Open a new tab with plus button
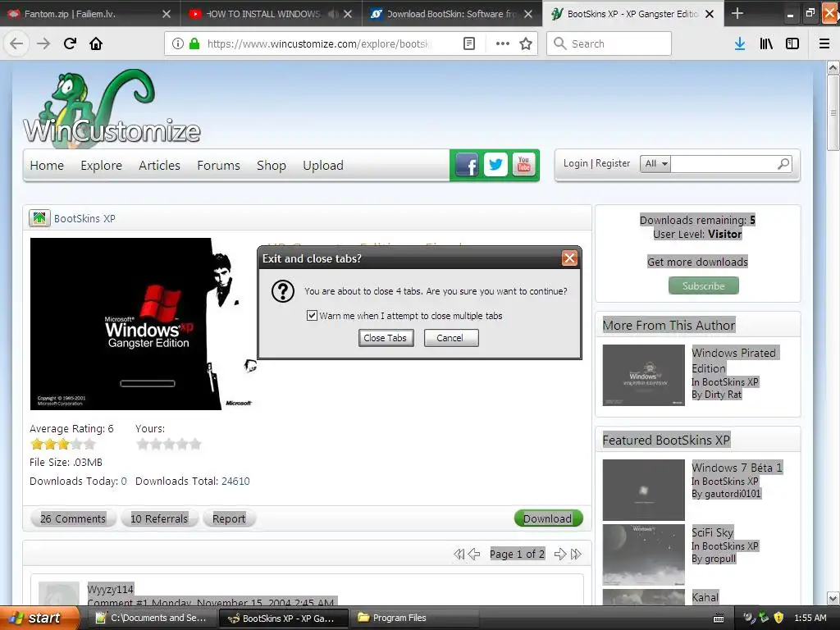The width and height of the screenshot is (840, 630). point(737,13)
